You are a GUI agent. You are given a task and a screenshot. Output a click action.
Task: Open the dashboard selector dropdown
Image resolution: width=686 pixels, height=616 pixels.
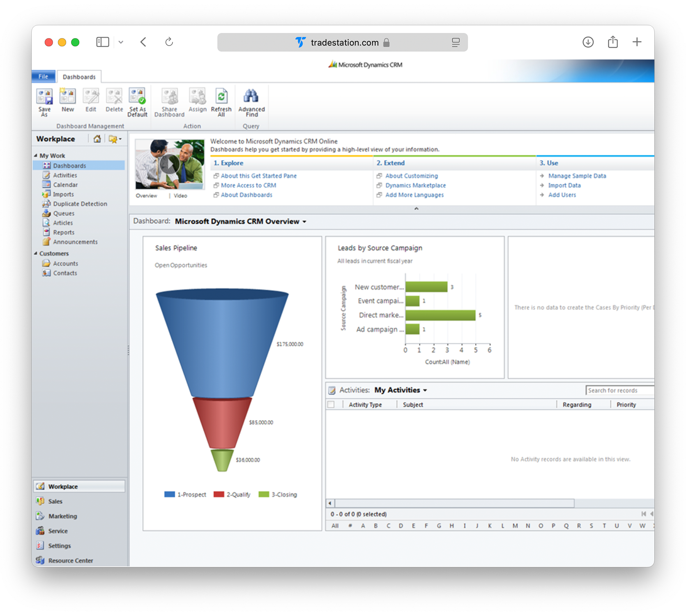pos(304,222)
